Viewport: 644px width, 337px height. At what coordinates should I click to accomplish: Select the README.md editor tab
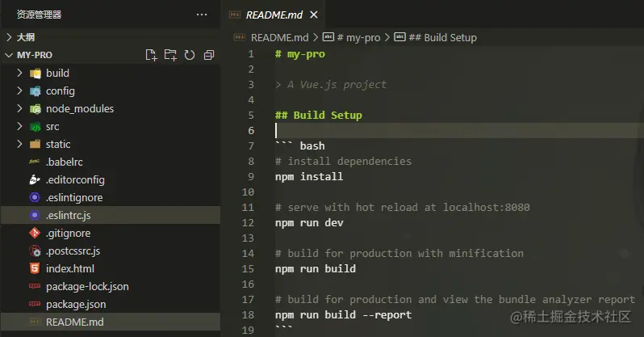pyautogui.click(x=274, y=15)
